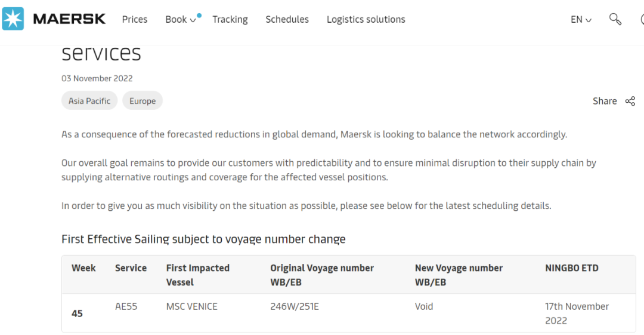Image resolution: width=644 pixels, height=335 pixels.
Task: Click the share network icon
Action: (x=630, y=101)
